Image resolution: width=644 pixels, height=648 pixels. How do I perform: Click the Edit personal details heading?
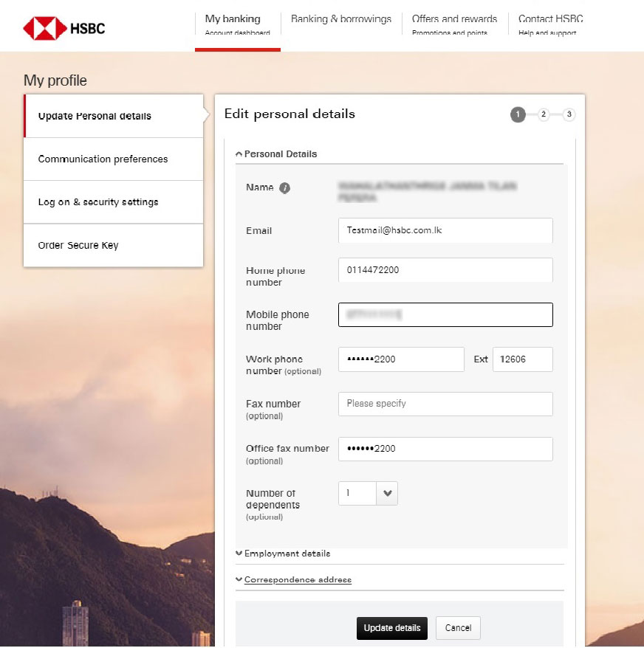coord(290,114)
